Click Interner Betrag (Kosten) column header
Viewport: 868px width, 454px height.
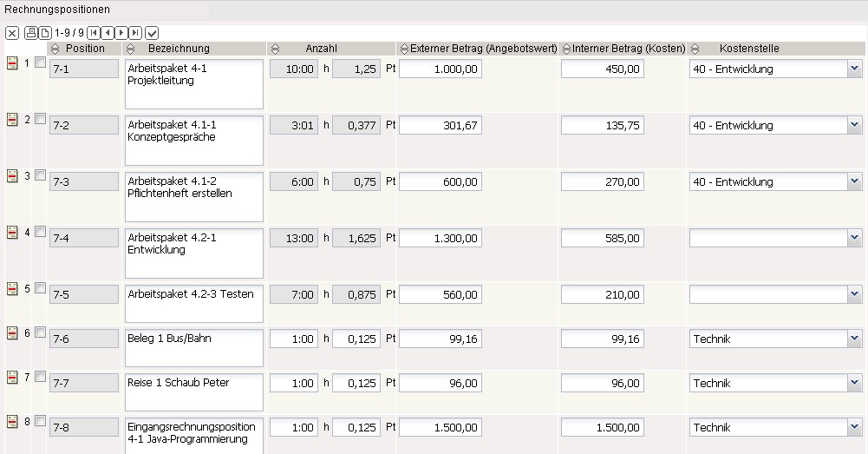coord(629,49)
